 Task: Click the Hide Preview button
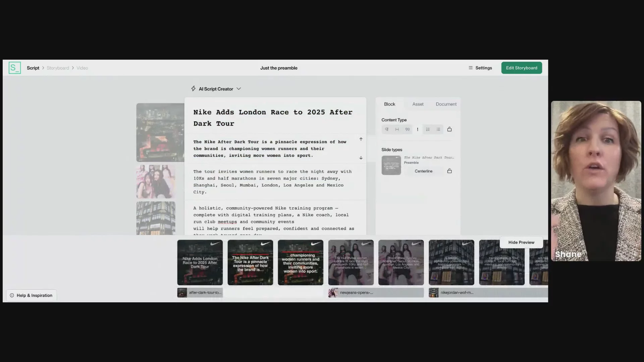pos(521,242)
